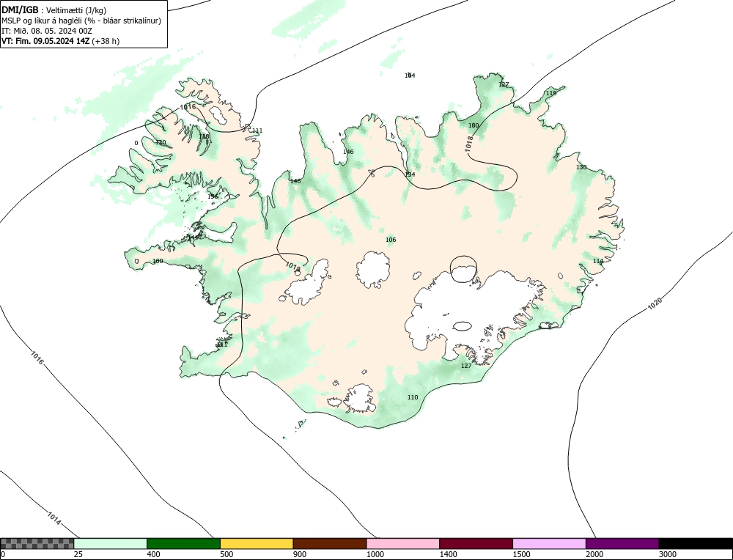Click the grey checkered 0–25 legend swatch

(x=37, y=543)
